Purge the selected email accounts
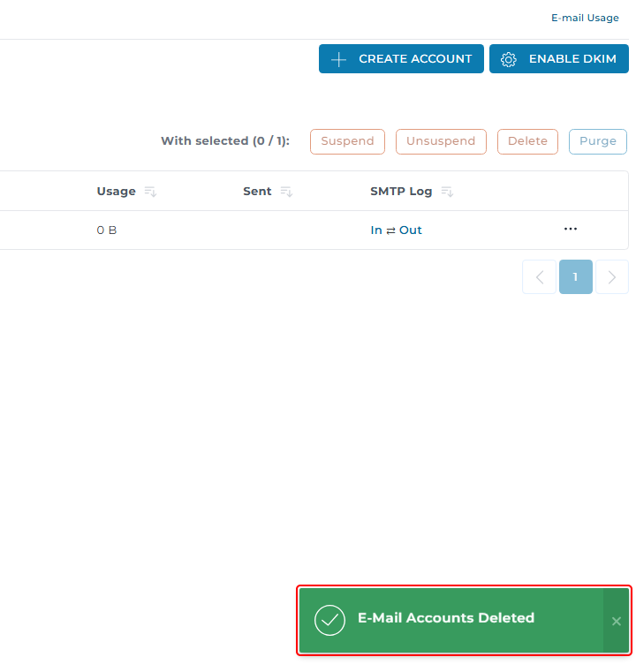 pos(597,141)
